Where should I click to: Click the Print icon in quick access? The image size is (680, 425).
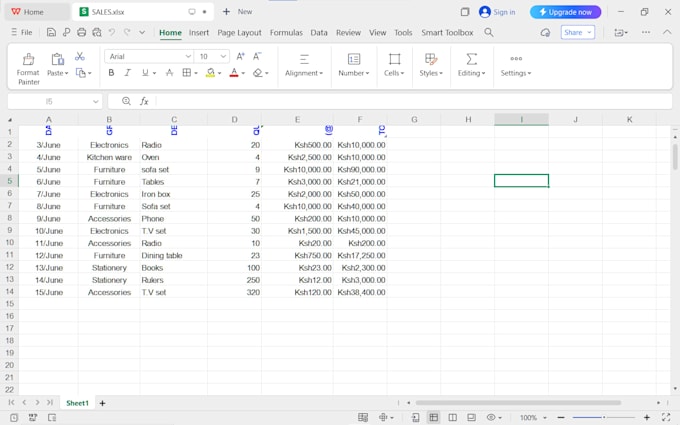pyautogui.click(x=81, y=32)
